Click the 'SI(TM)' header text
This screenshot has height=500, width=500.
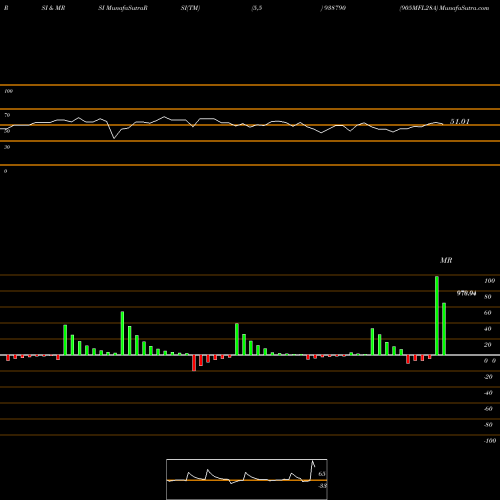190,8
